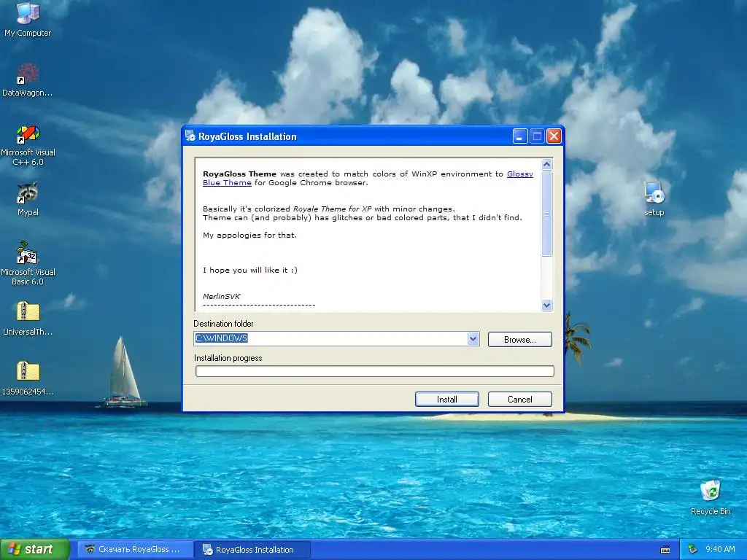Click the description scrollbar down arrow
Viewport: 747px width, 560px height.
point(547,306)
